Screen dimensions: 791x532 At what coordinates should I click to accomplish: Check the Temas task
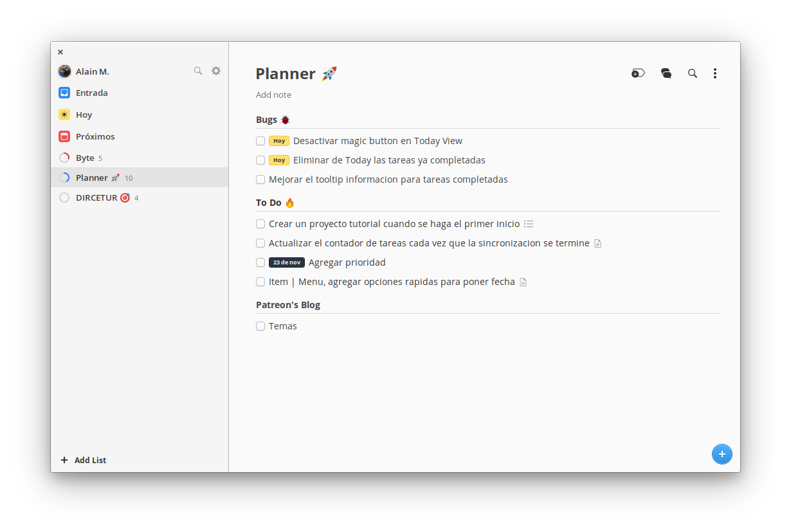tap(260, 326)
